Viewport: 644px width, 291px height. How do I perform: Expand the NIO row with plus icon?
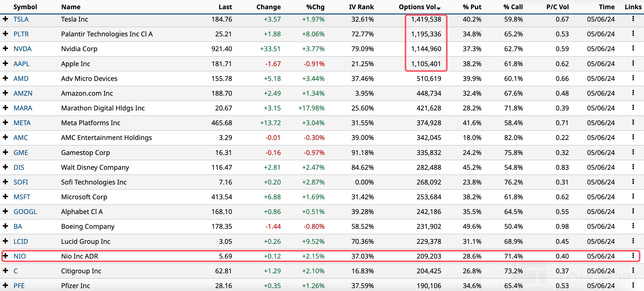click(x=5, y=256)
